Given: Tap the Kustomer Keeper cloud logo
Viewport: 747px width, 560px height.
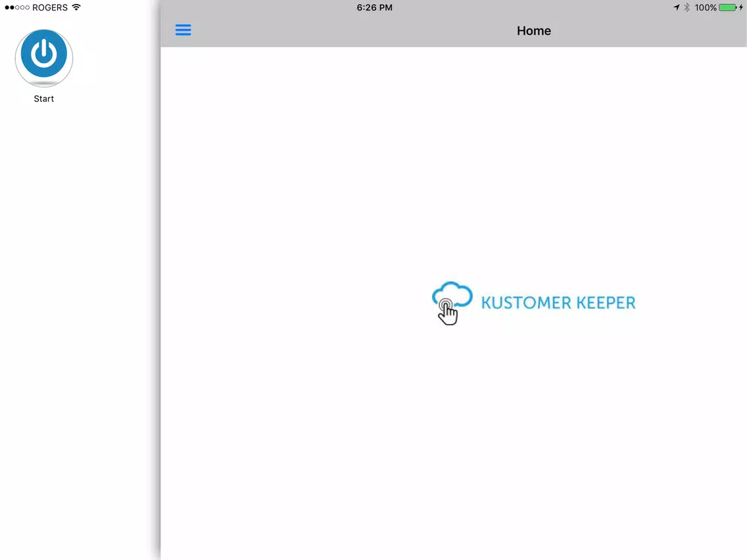Looking at the screenshot, I should [x=452, y=303].
